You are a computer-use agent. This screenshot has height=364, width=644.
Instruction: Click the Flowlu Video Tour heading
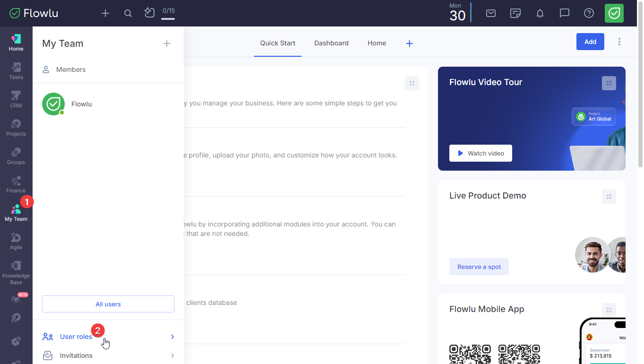(x=486, y=82)
